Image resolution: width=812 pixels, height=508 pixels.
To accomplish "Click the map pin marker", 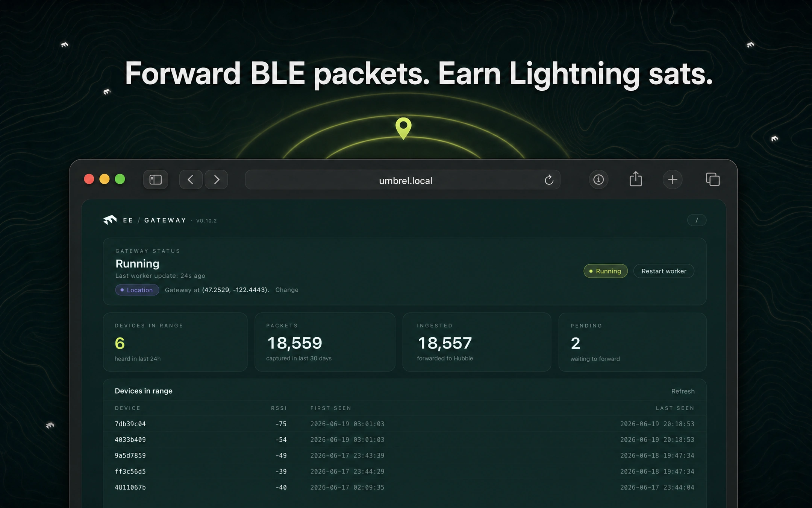I will coord(403,128).
